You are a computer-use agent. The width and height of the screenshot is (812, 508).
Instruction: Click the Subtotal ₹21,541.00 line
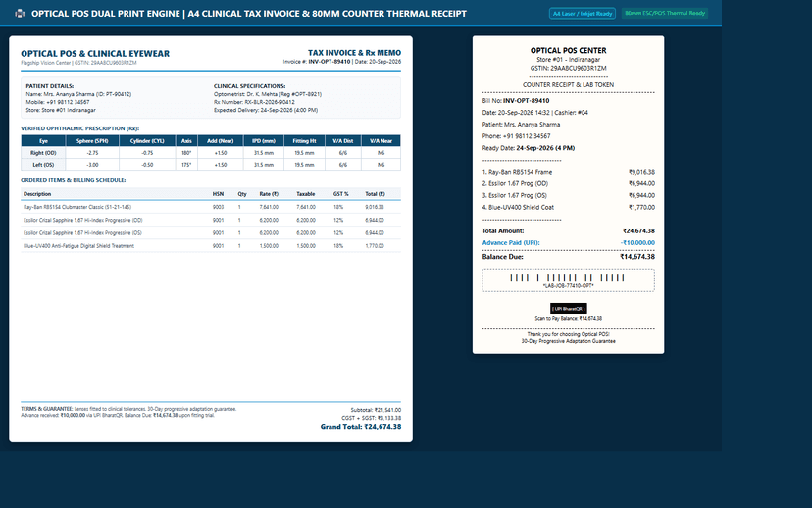pos(376,410)
